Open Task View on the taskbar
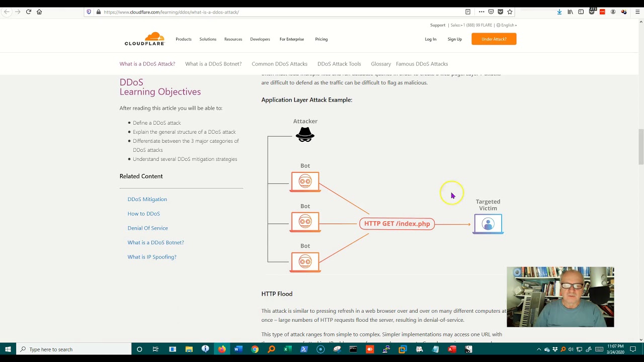Image resolution: width=644 pixels, height=362 pixels. 155,349
